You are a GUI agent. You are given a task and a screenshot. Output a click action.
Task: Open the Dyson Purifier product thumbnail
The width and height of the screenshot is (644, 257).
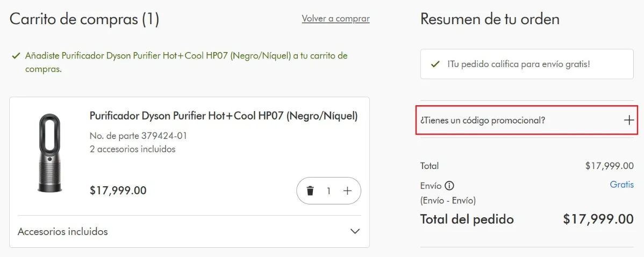(49, 152)
